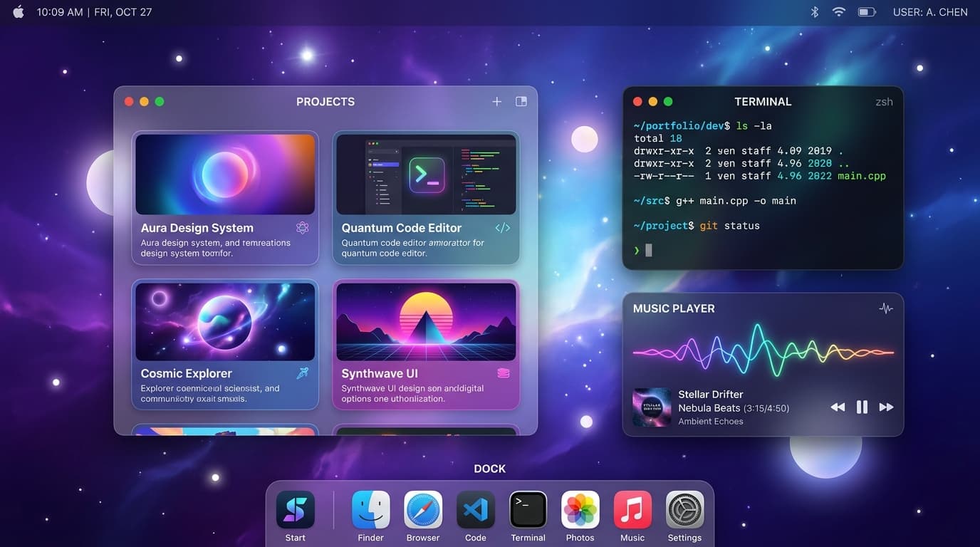
Task: Click the "Stellar Drifter" song title
Action: pos(711,394)
